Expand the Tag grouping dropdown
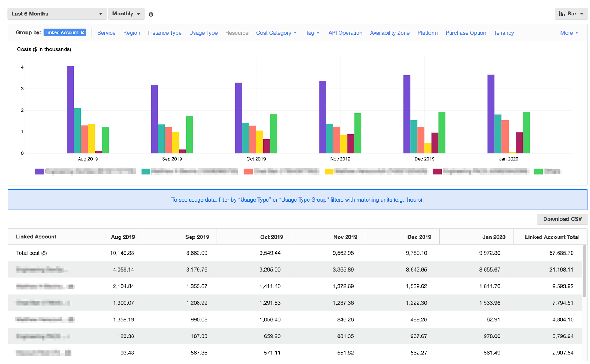Viewport: 590px width, 364px height. 312,33
